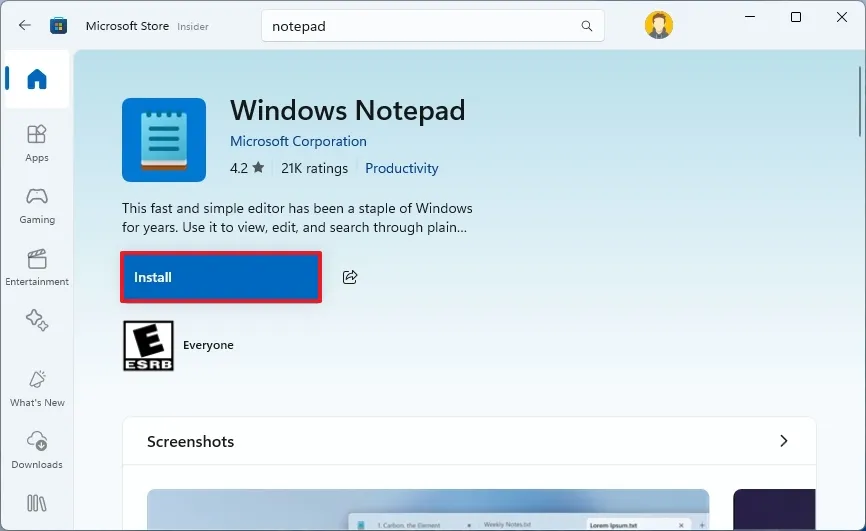Viewport: 866px width, 531px height.
Task: Click the search magnifier icon
Action: pos(587,26)
